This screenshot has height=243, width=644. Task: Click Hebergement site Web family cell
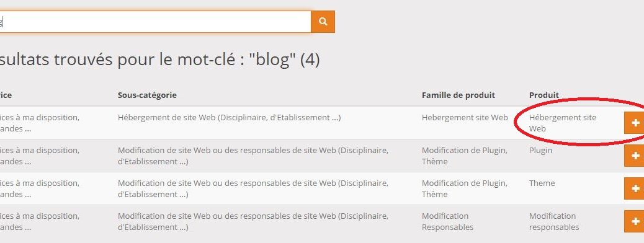click(x=465, y=117)
